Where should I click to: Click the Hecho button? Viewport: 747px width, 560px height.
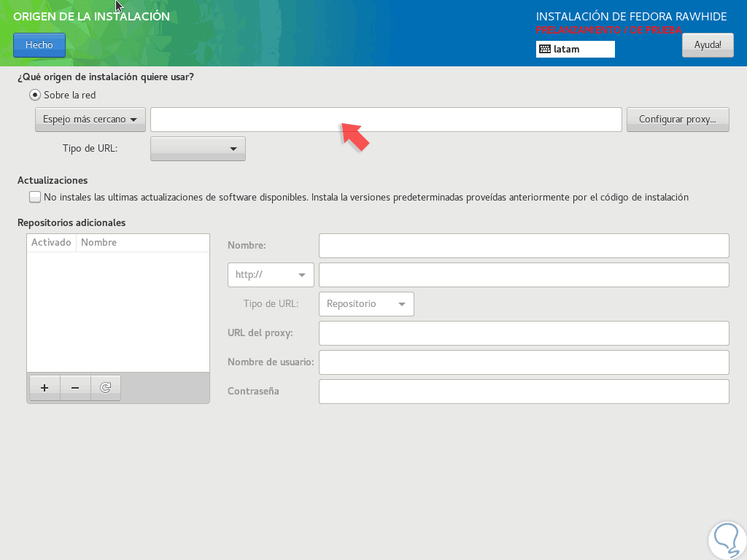click(39, 44)
